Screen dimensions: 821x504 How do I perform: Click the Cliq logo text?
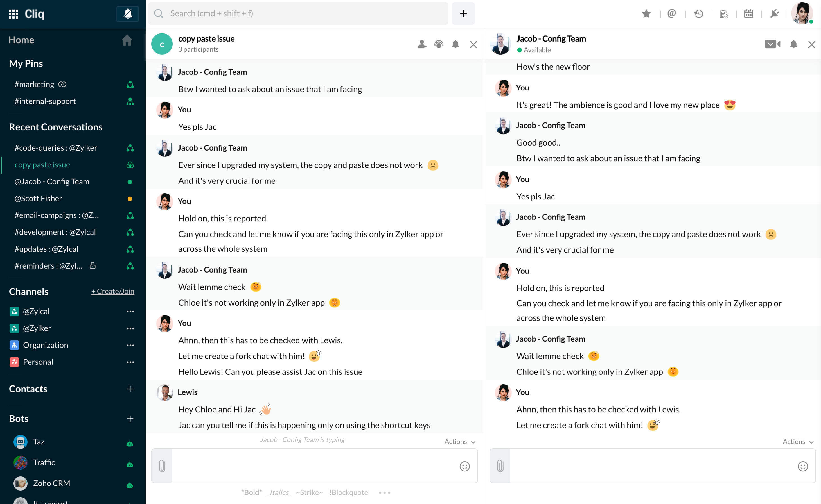tap(34, 14)
